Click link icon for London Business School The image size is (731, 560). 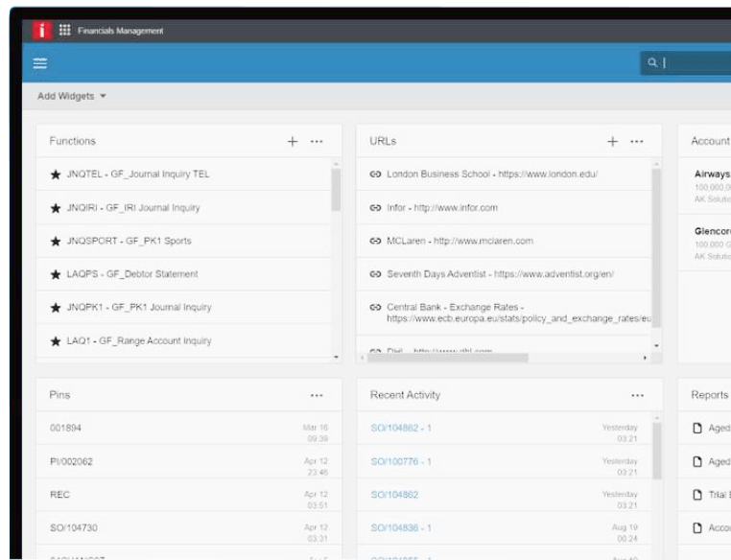(x=375, y=175)
